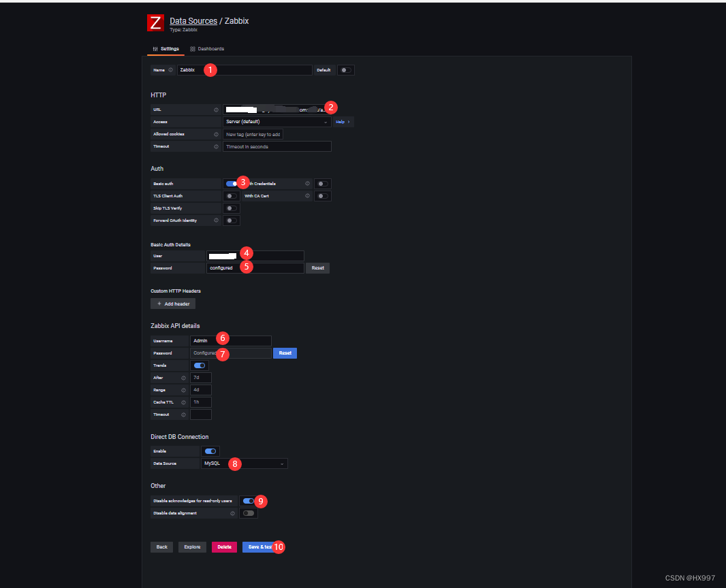Viewport: 726px width, 588px height.
Task: Toggle the Default data source switch
Action: [x=346, y=70]
